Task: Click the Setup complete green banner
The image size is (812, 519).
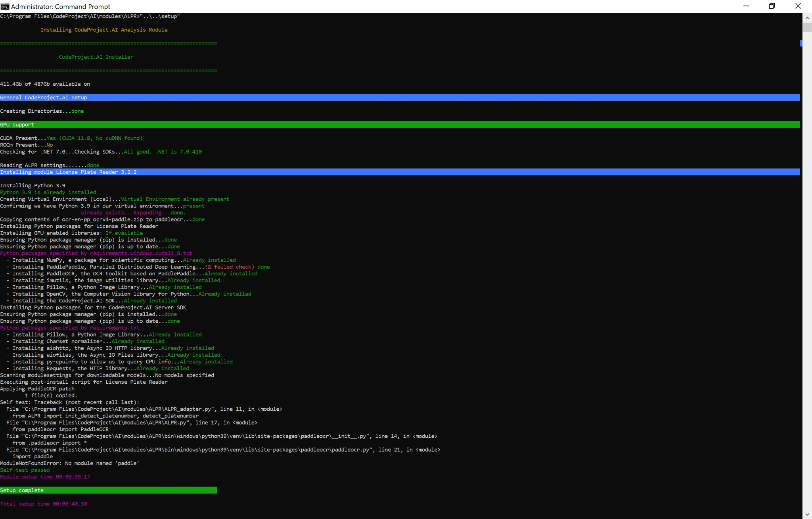Action: [x=22, y=490]
